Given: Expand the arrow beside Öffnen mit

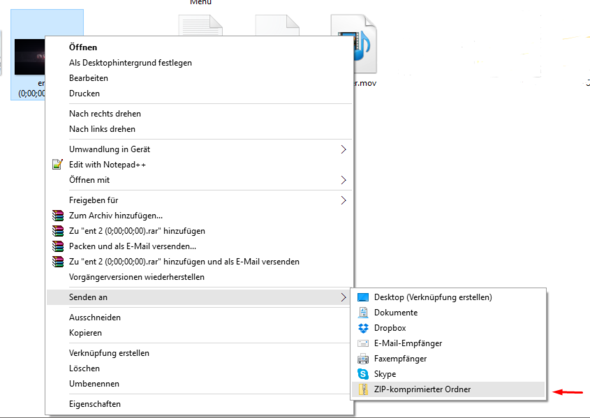Looking at the screenshot, I should (343, 180).
